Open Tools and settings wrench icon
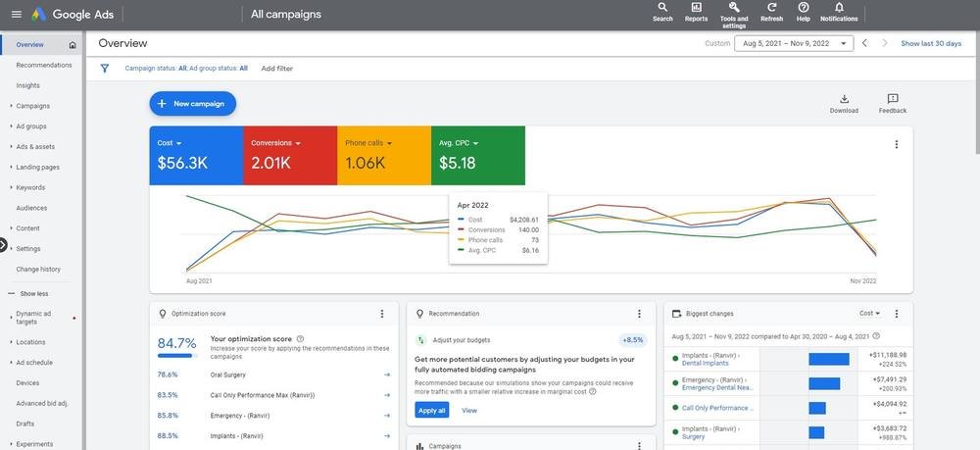 click(734, 14)
